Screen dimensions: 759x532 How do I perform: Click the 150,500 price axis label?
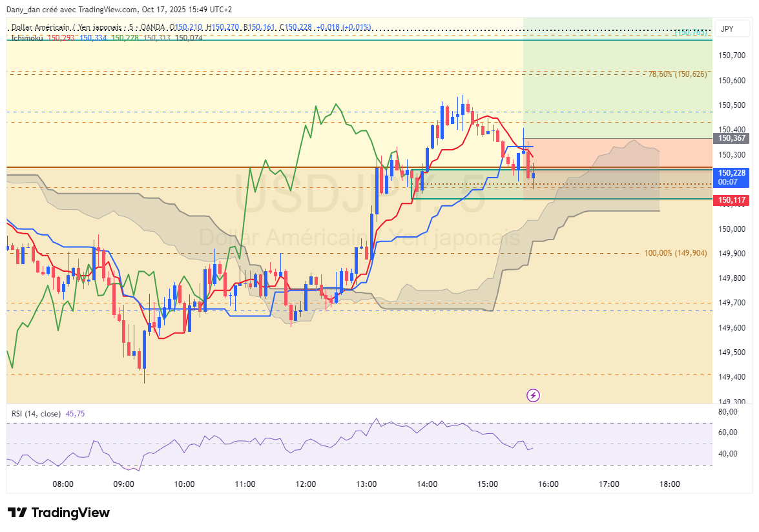tap(732, 105)
